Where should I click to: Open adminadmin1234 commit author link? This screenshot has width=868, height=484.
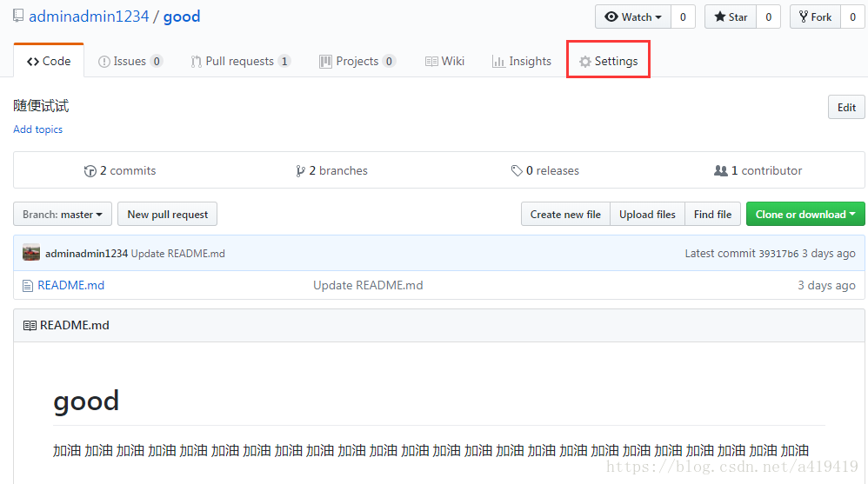coord(86,254)
